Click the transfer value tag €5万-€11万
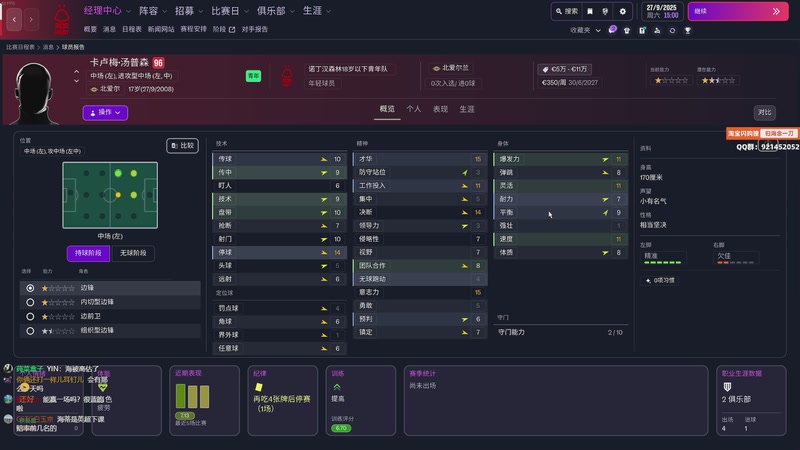This screenshot has width=800, height=450. (x=565, y=69)
